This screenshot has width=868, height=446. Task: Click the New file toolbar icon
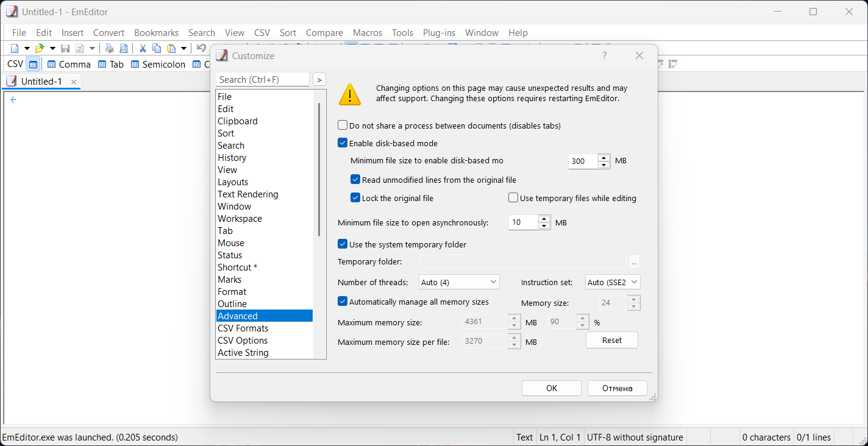pos(15,48)
